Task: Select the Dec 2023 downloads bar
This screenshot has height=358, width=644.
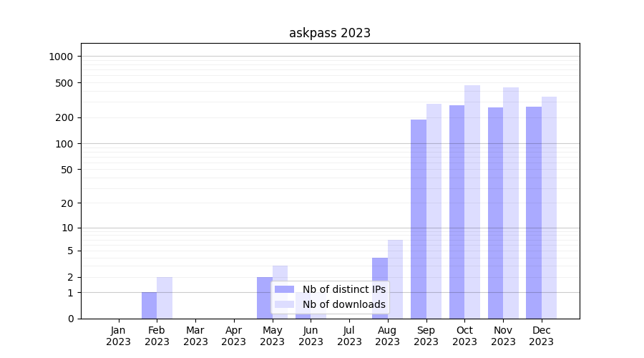Action: (549, 208)
